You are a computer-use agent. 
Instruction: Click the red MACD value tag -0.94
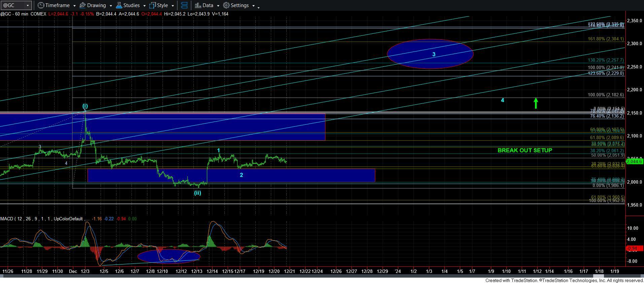click(635, 249)
